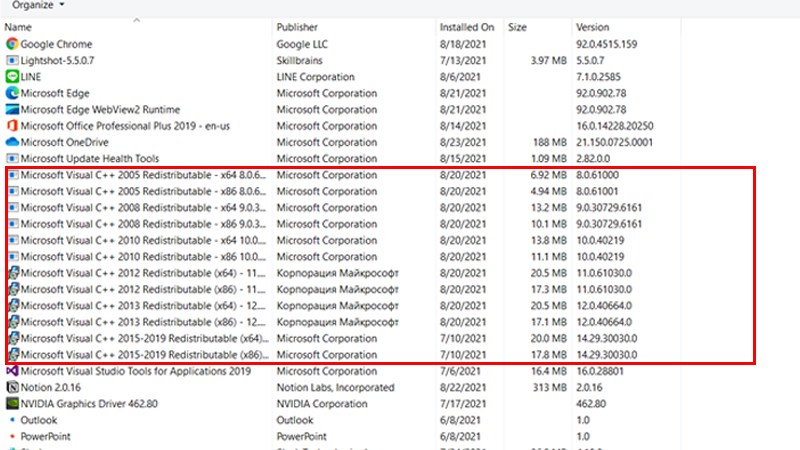Screen dimensions: 800x450
Task: Click the Lightshot app icon
Action: tap(12, 60)
